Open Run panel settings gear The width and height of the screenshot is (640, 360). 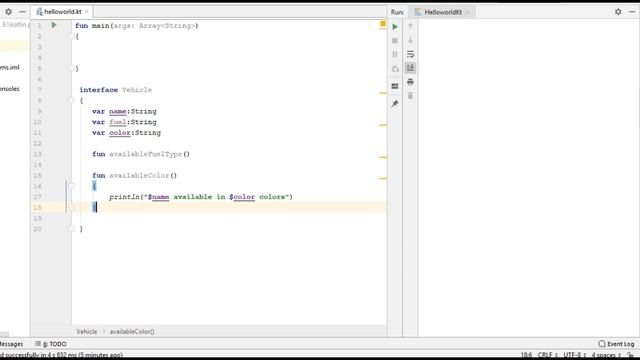618,12
